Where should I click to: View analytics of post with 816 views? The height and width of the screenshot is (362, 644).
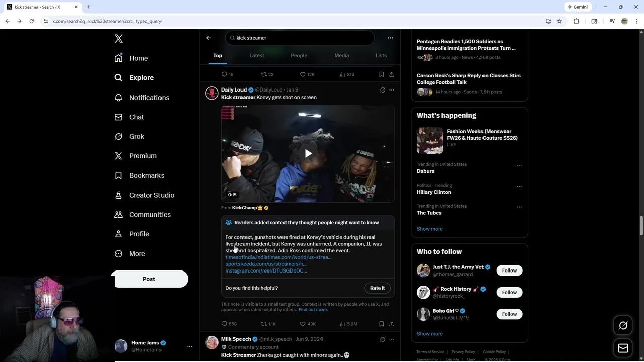coord(347,74)
